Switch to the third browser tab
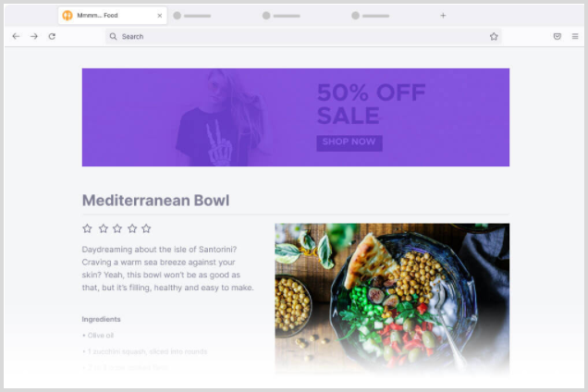This screenshot has width=588, height=392. click(x=281, y=16)
